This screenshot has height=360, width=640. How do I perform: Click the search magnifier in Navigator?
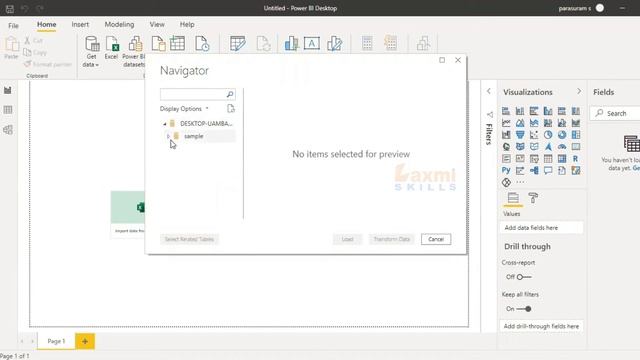coord(230,94)
